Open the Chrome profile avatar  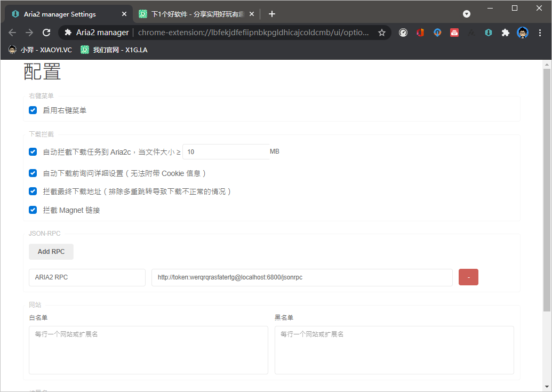(x=523, y=33)
